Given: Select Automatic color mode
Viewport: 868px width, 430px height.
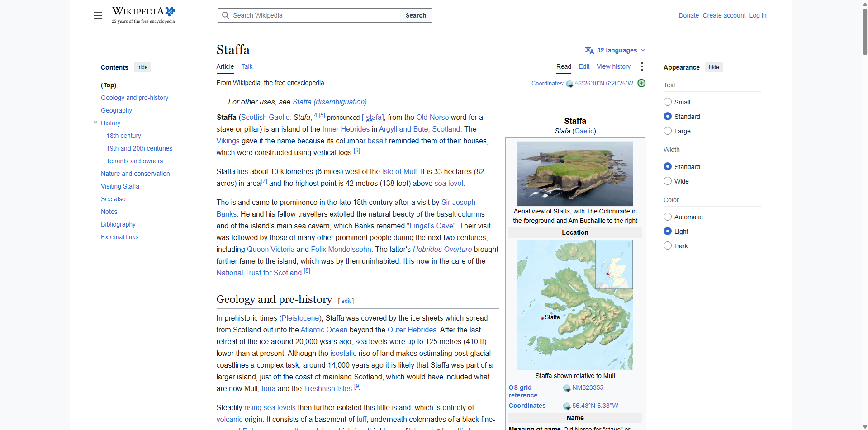Looking at the screenshot, I should [668, 217].
